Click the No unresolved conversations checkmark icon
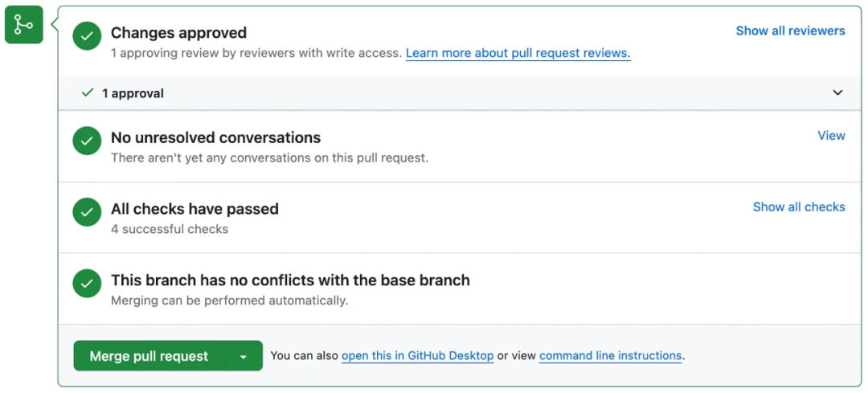Viewport: 868px width, 393px height. pyautogui.click(x=87, y=141)
